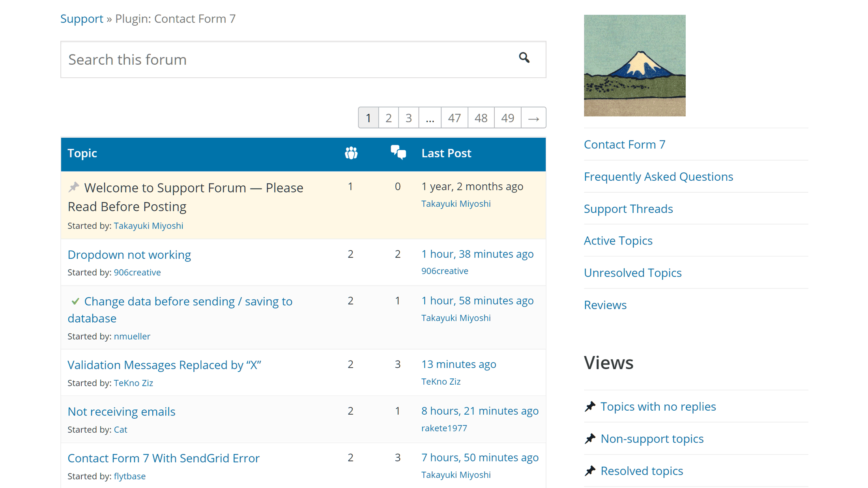Image resolution: width=868 pixels, height=488 pixels.
Task: Click pin icon next to Topics with no replies
Action: [x=590, y=406]
